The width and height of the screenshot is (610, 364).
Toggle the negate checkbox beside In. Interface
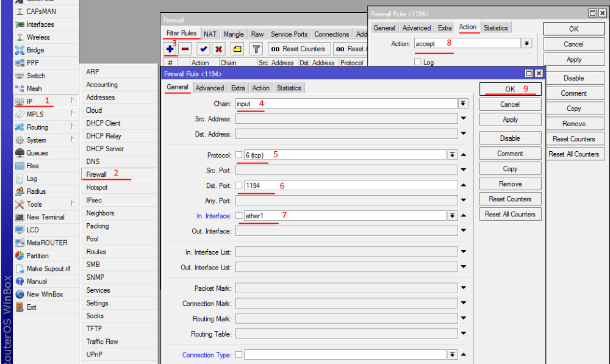pos(239,216)
